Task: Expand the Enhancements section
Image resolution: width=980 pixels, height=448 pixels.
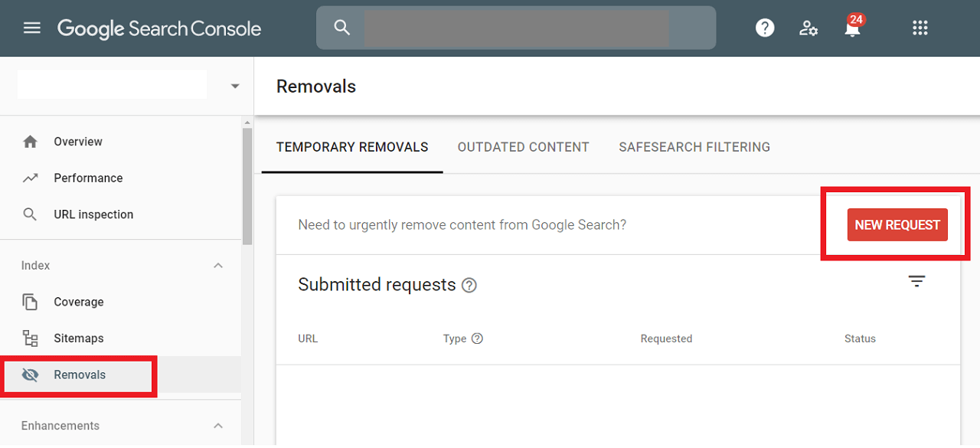Action: point(218,426)
